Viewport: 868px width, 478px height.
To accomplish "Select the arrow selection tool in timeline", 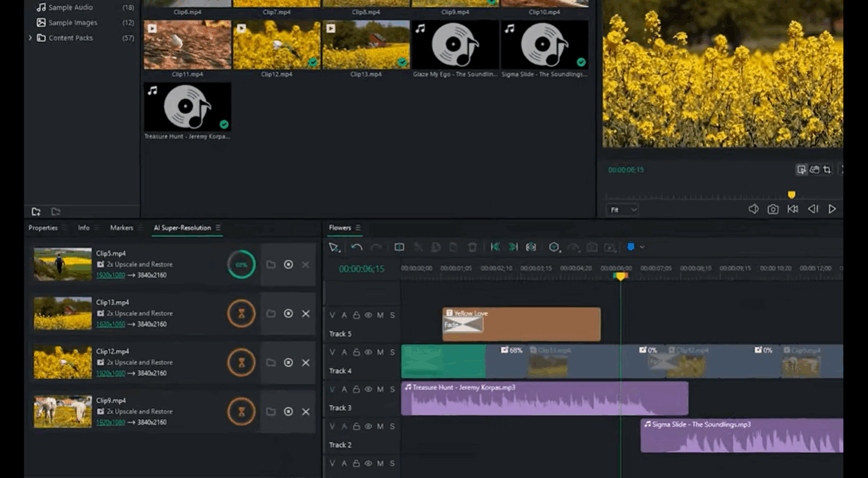I will click(x=333, y=247).
